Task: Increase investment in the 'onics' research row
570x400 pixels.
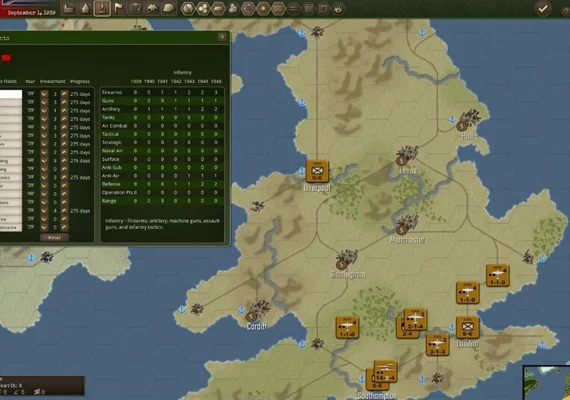Action: [x=64, y=177]
